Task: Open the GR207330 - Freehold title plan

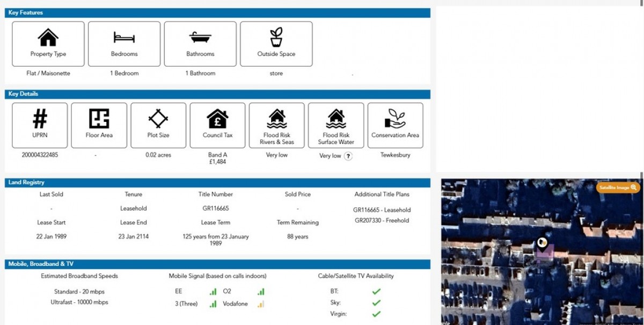Action: (x=382, y=220)
